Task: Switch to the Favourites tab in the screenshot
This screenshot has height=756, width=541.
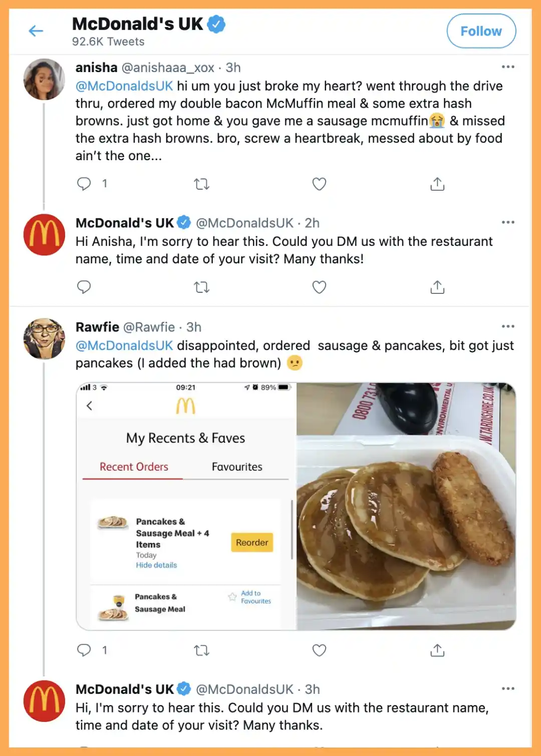Action: pos(236,467)
